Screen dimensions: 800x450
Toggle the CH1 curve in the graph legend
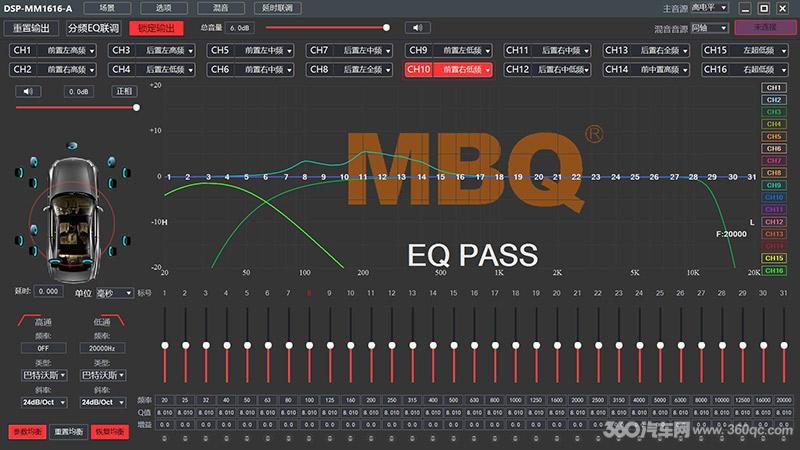[x=774, y=88]
